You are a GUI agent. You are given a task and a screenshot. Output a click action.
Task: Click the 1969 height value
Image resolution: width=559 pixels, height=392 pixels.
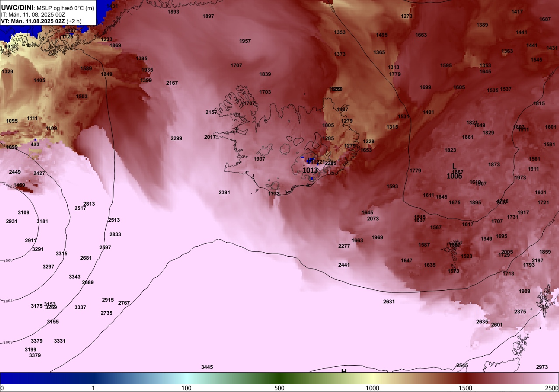[x=377, y=237]
